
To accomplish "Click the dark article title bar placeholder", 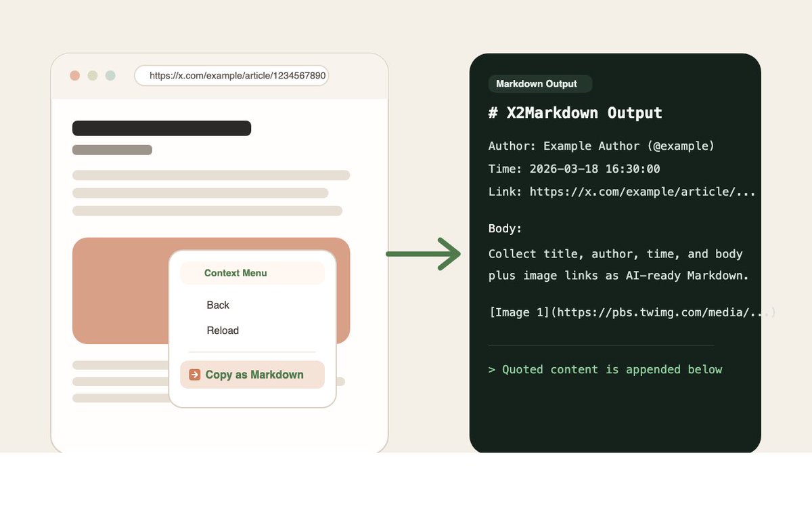I will [162, 128].
